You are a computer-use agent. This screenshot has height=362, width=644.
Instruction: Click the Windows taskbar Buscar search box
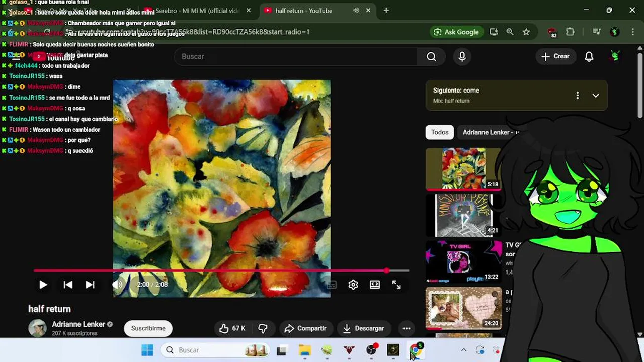click(x=216, y=350)
